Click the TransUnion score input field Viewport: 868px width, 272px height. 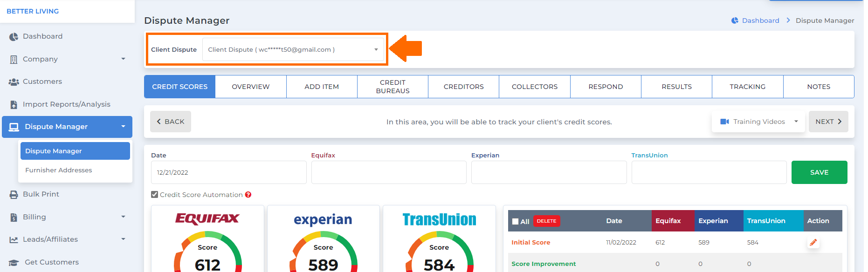pos(709,172)
